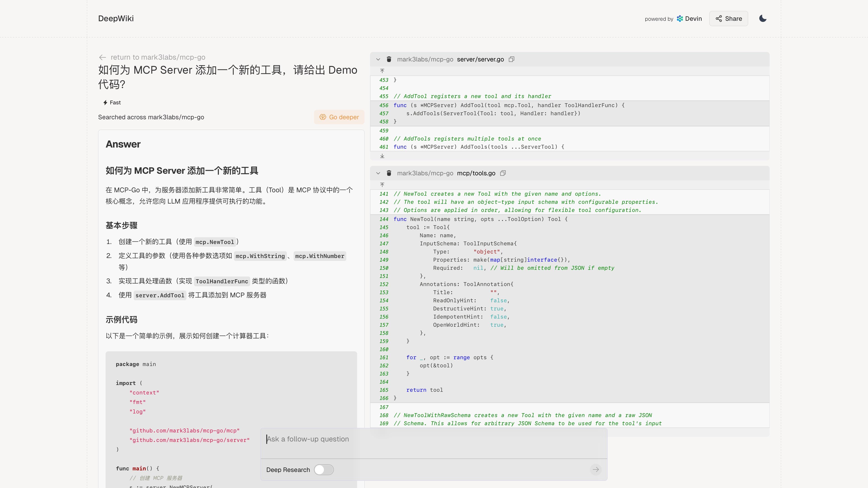Toggle dark mode moon icon
The image size is (868, 488).
point(763,19)
